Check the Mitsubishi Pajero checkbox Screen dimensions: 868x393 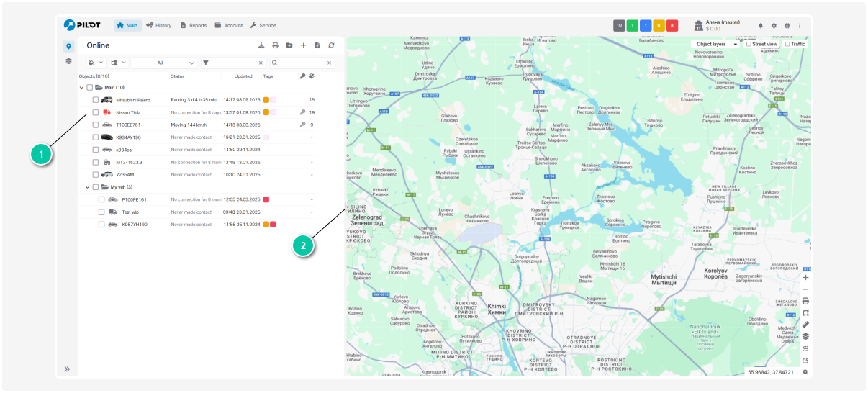(96, 100)
